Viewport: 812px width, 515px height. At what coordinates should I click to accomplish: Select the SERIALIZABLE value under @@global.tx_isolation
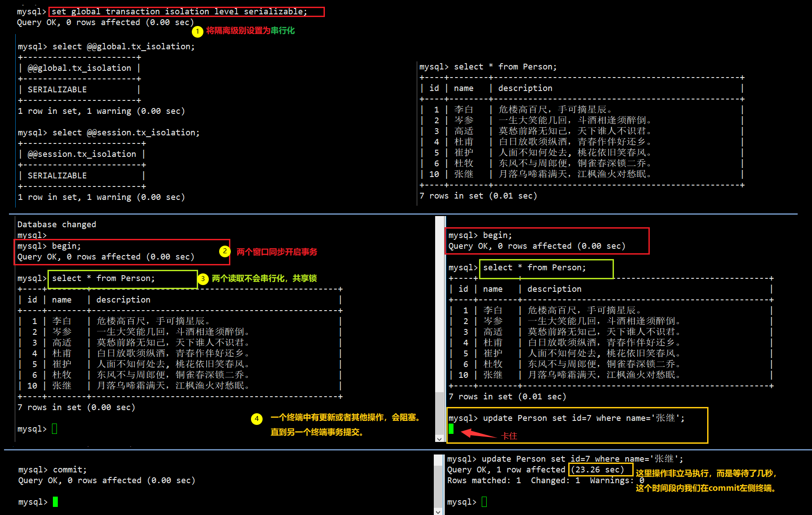click(57, 90)
